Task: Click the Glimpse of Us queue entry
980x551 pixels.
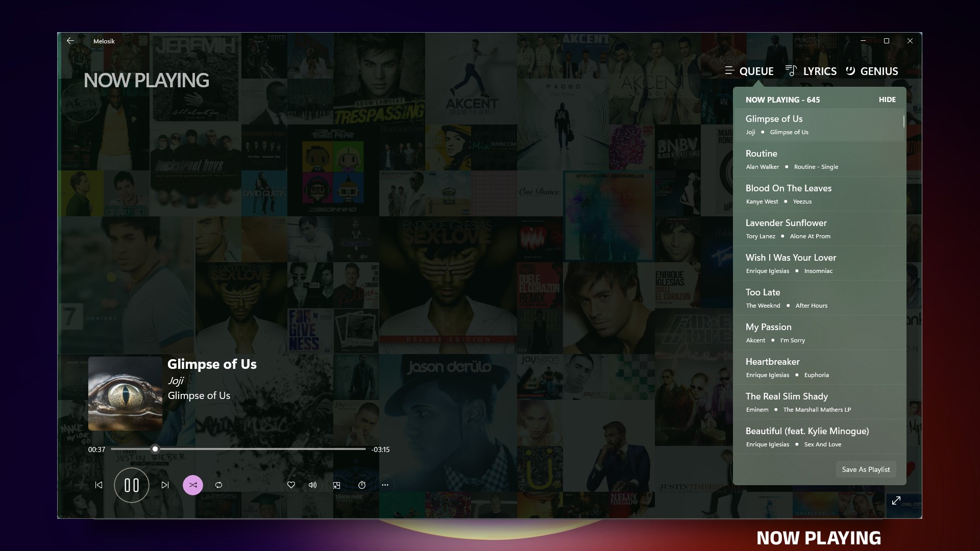Action: coord(819,124)
